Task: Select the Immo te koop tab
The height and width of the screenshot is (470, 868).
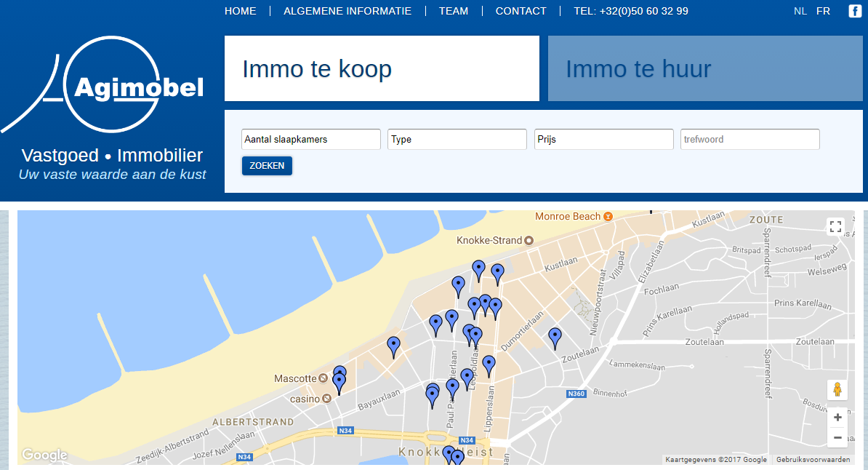Action: point(382,69)
